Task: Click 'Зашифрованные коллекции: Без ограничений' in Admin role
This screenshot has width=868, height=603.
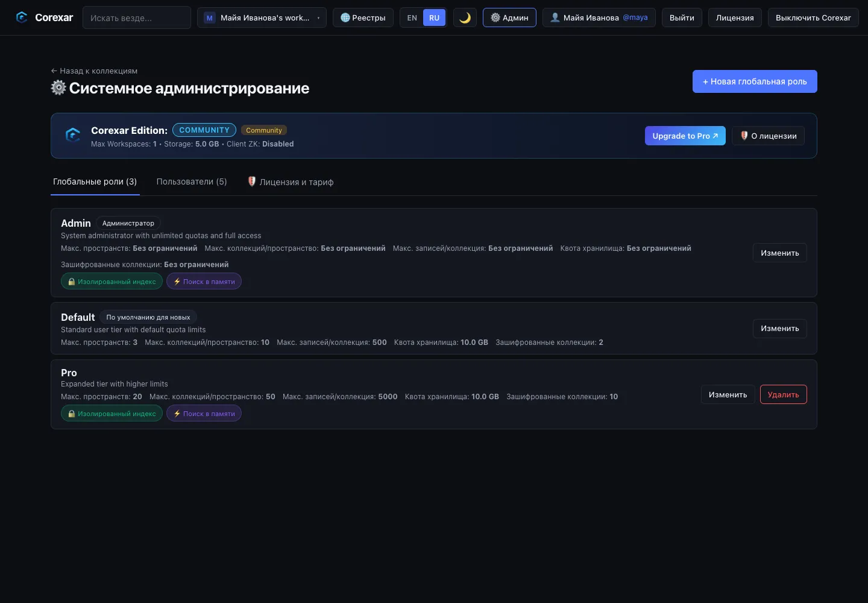Action: pyautogui.click(x=145, y=265)
